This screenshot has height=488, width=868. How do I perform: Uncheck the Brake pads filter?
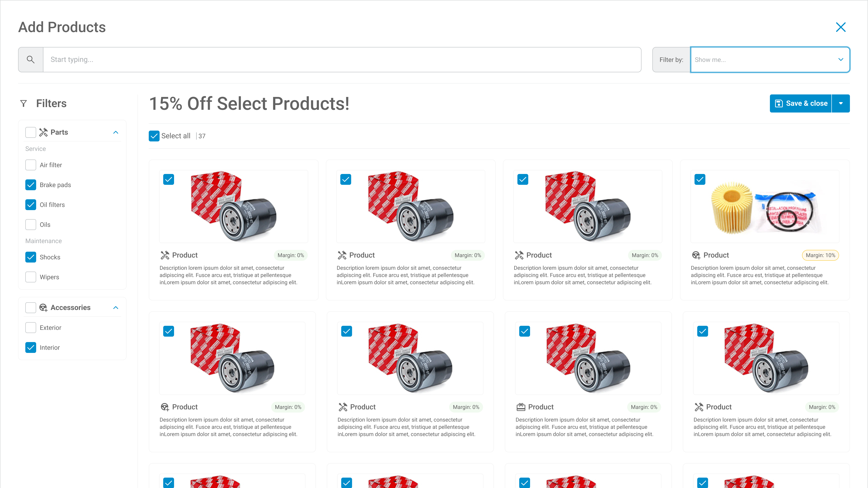coord(31,185)
